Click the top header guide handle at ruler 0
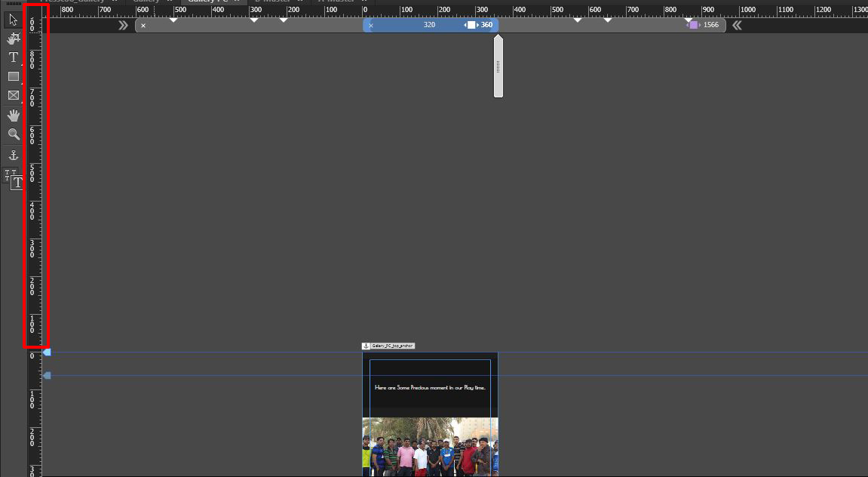Image resolution: width=868 pixels, height=477 pixels. [47, 352]
